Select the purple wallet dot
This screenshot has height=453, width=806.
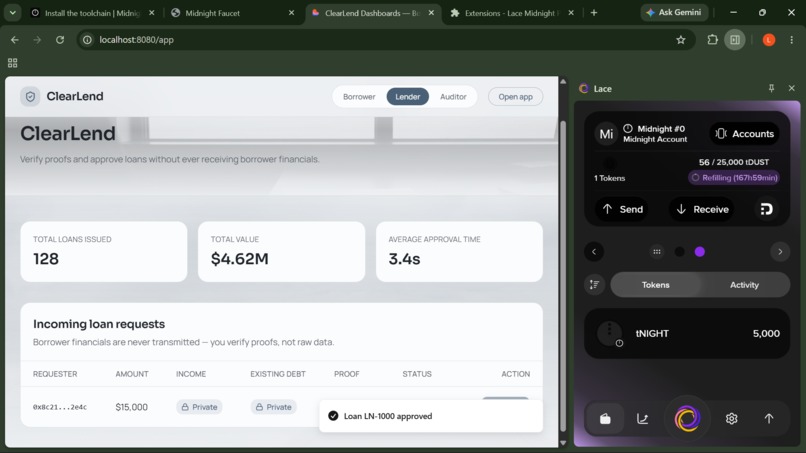(700, 251)
